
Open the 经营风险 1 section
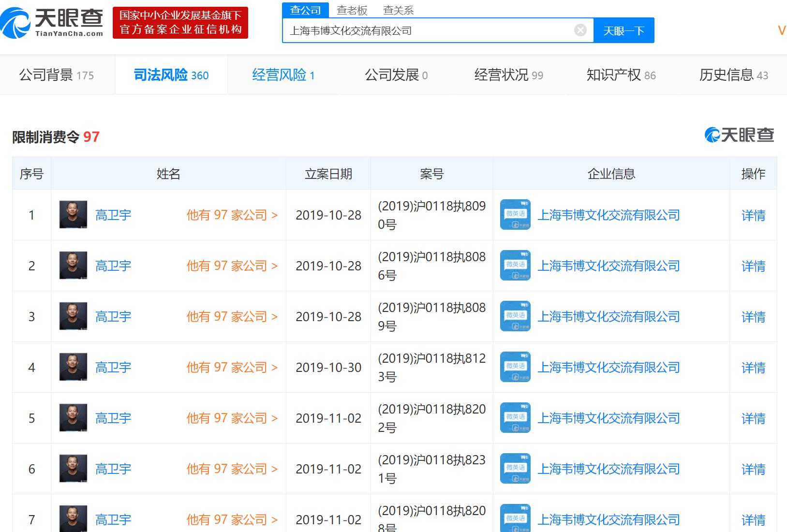pyautogui.click(x=284, y=75)
